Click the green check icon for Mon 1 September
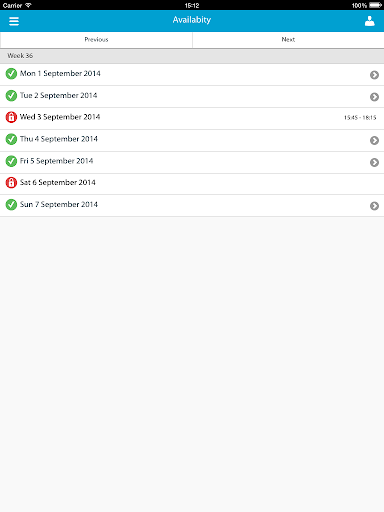 click(11, 74)
